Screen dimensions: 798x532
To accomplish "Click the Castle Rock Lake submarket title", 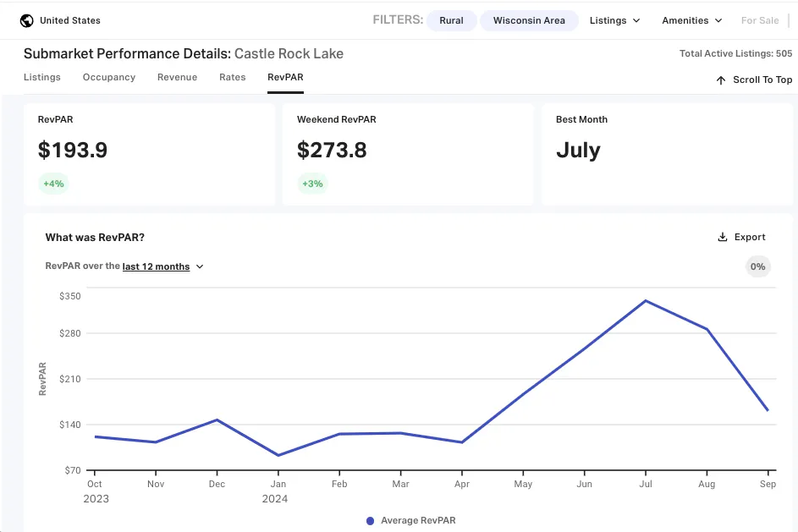I will (289, 53).
